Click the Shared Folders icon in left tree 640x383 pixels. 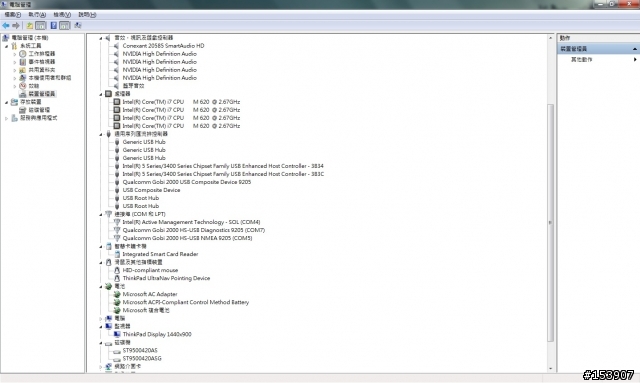[23, 70]
